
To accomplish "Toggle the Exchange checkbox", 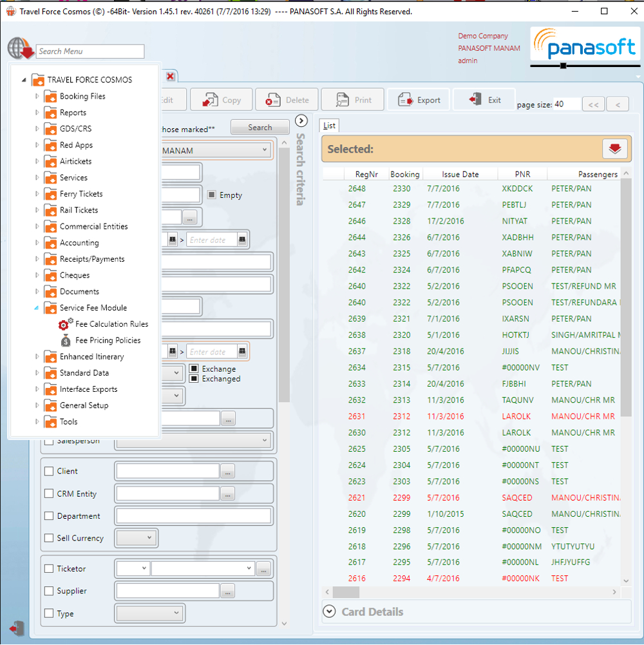I will [x=194, y=369].
